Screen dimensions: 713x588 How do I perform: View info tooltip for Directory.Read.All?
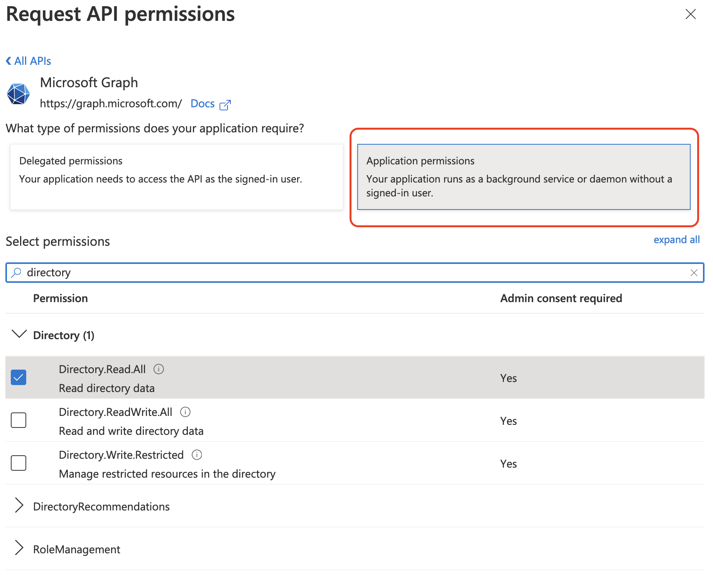click(159, 369)
